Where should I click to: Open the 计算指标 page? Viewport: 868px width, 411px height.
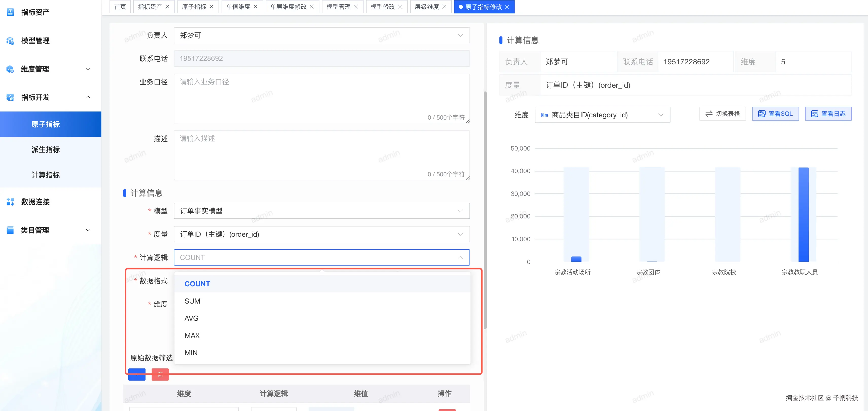pyautogui.click(x=45, y=175)
